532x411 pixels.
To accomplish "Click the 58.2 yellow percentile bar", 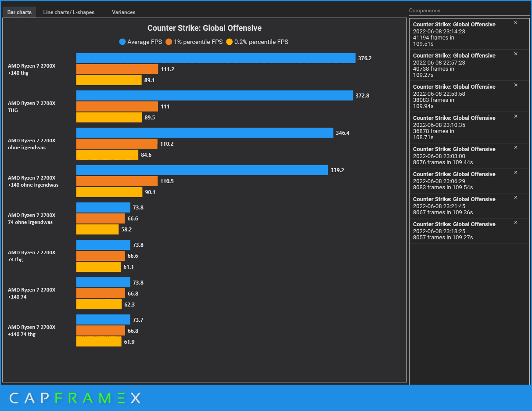I will (x=97, y=229).
